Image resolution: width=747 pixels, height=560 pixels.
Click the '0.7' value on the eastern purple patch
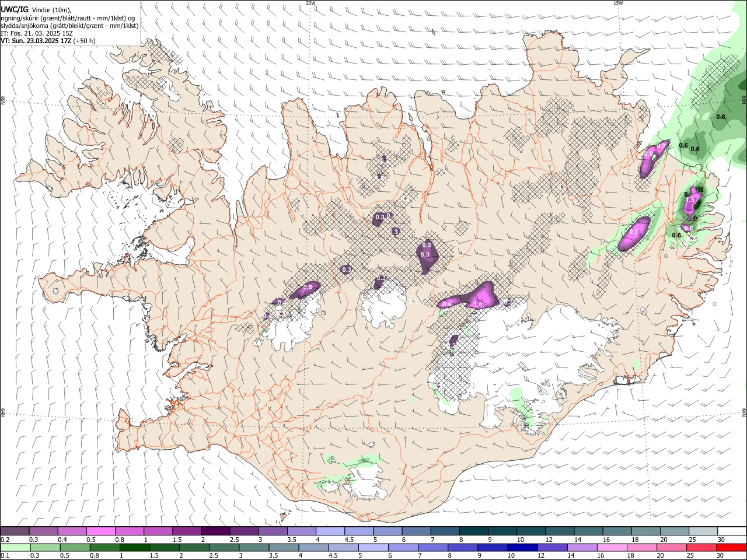pos(634,232)
